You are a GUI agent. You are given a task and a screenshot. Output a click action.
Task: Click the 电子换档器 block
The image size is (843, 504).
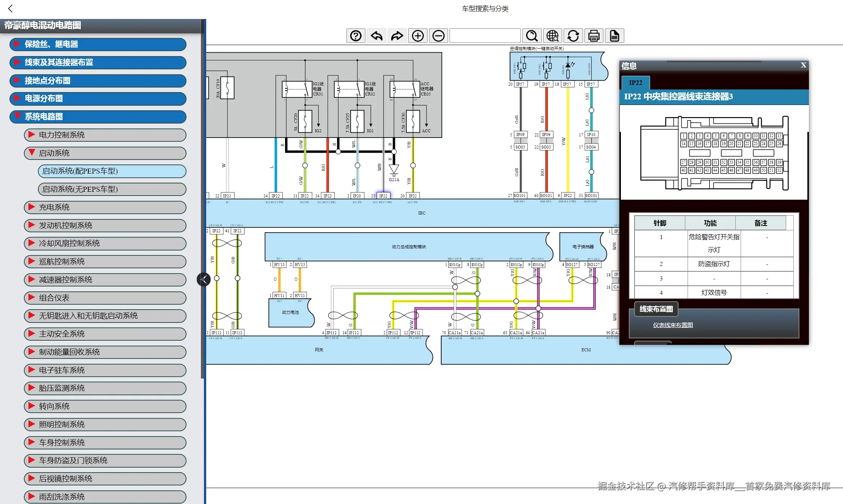pyautogui.click(x=583, y=247)
